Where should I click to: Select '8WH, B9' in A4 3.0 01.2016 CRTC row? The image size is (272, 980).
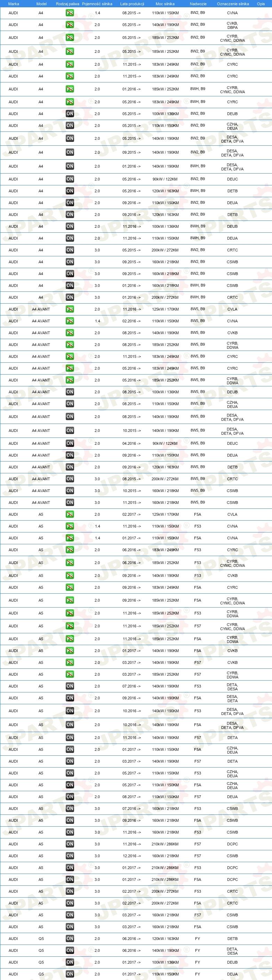pos(198,297)
